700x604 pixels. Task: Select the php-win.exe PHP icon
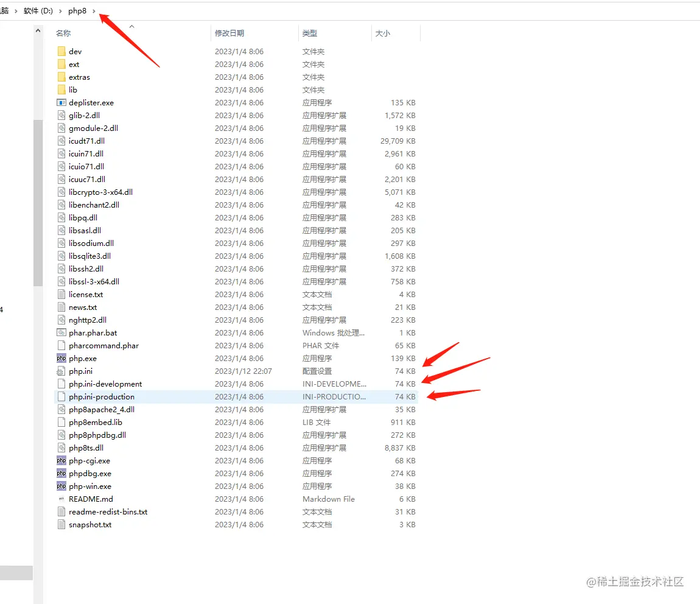(x=61, y=486)
